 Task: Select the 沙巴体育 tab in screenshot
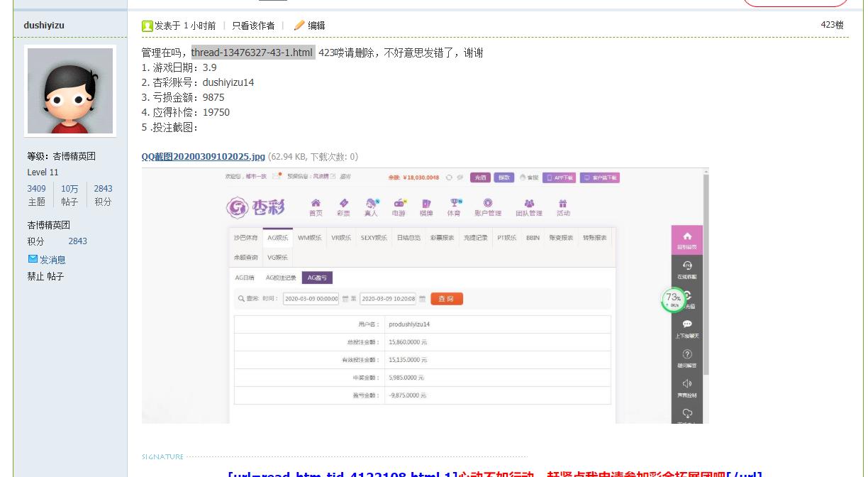245,238
